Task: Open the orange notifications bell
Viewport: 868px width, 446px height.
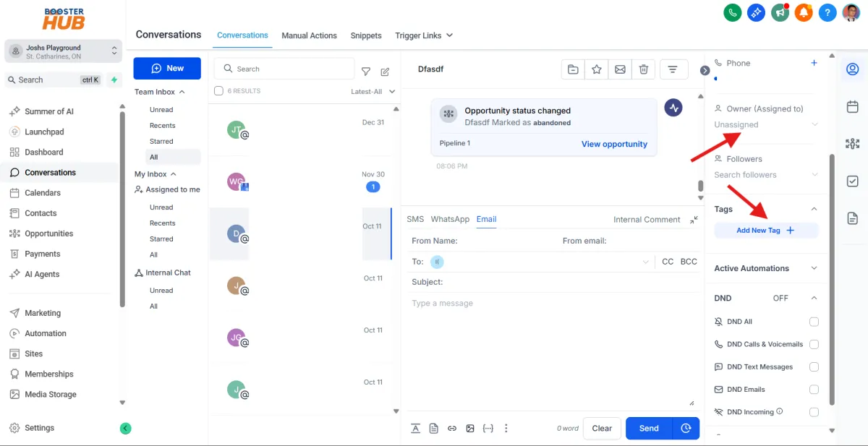Action: click(804, 12)
